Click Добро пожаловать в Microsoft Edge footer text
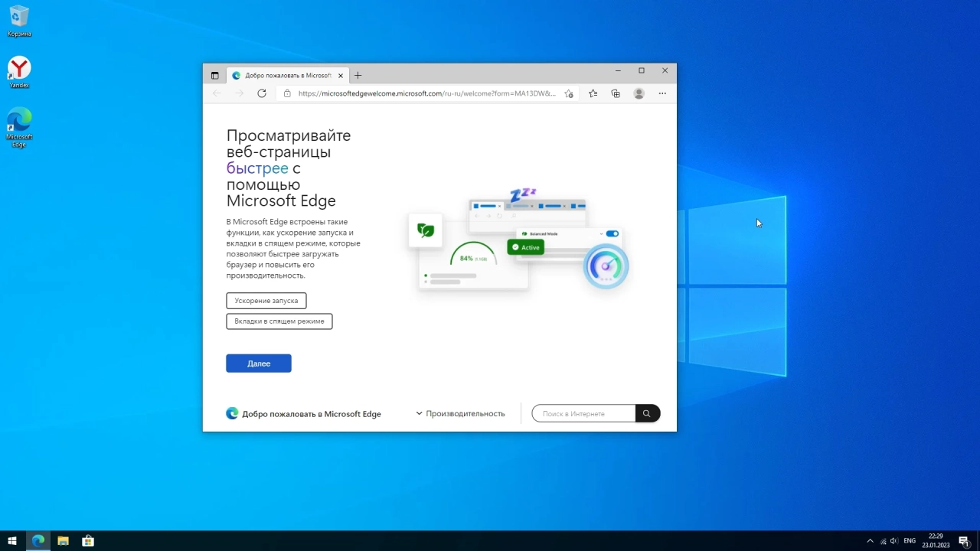980x551 pixels. point(312,414)
